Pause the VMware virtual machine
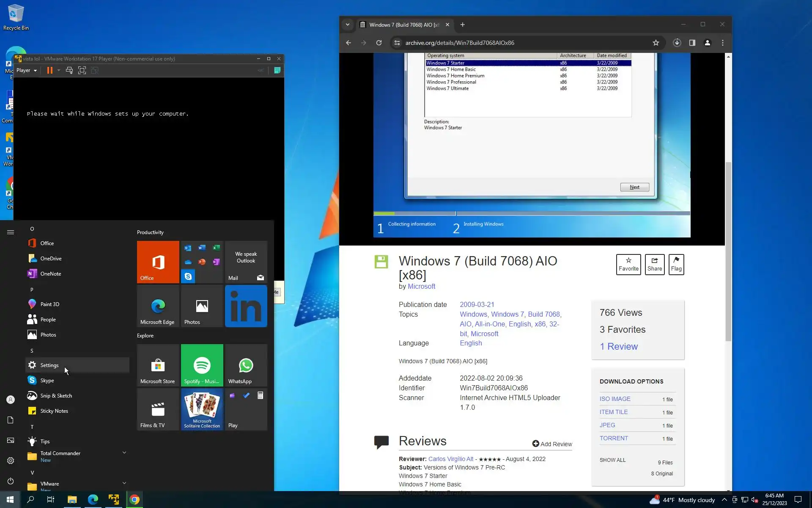 [49, 71]
